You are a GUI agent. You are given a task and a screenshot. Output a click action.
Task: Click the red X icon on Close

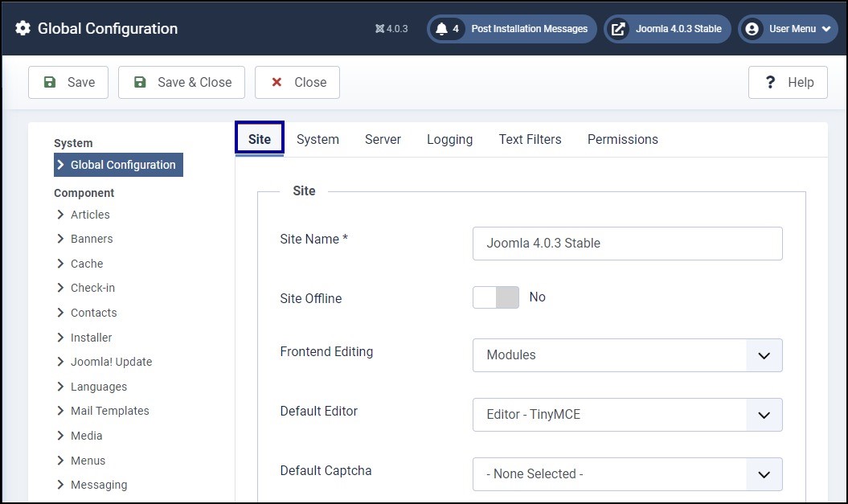(277, 82)
